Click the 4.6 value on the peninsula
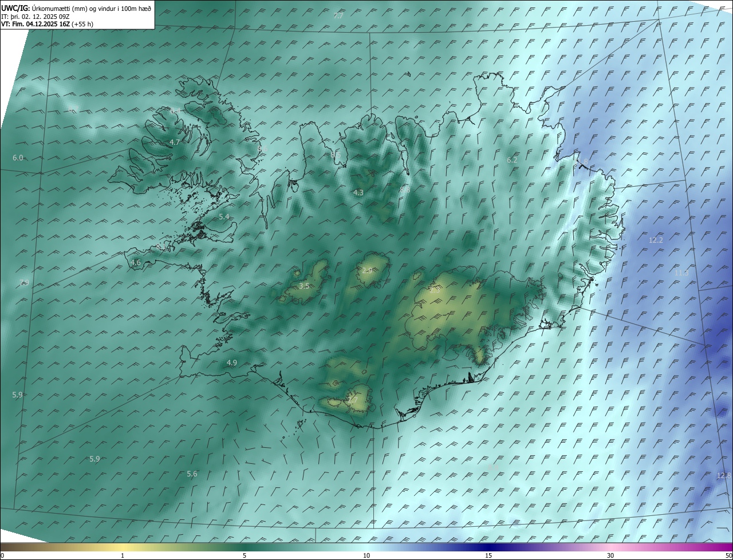The height and width of the screenshot is (560, 733). point(136,262)
